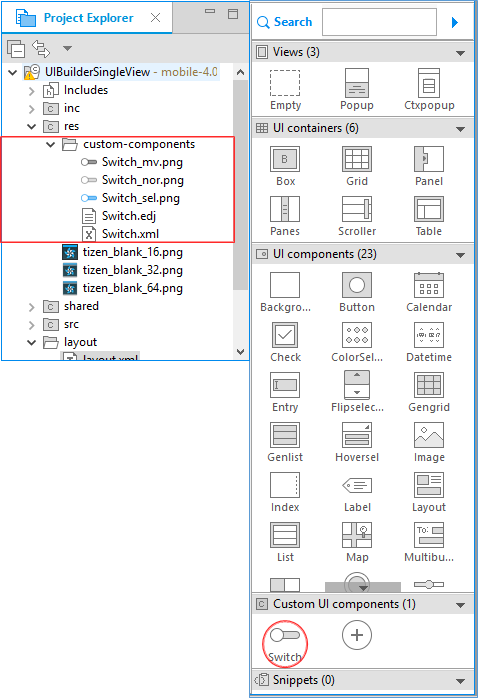Select the Image component
Screen dimensions: 478x698
pyautogui.click(x=429, y=442)
